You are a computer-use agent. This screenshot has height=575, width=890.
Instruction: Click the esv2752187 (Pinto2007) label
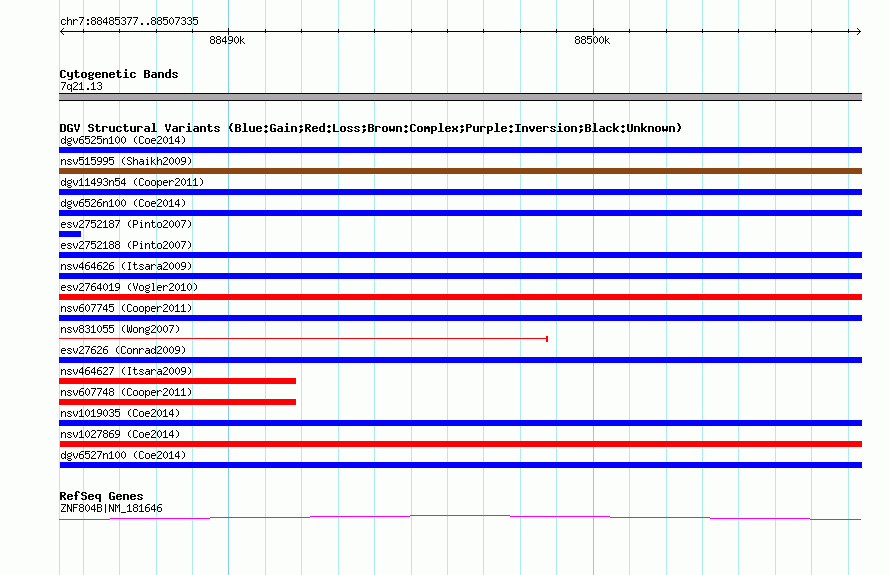point(126,224)
